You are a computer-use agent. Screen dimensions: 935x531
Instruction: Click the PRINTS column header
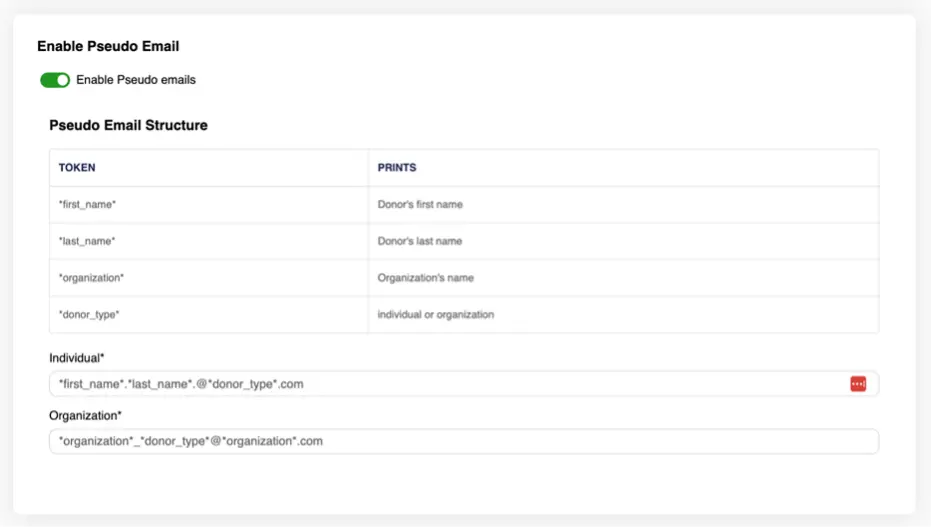pos(397,168)
